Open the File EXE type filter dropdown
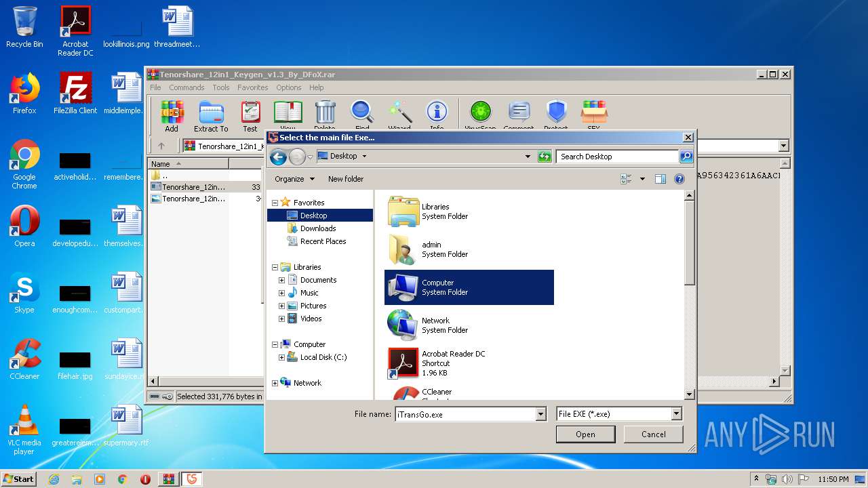This screenshot has height=488, width=868. click(676, 414)
